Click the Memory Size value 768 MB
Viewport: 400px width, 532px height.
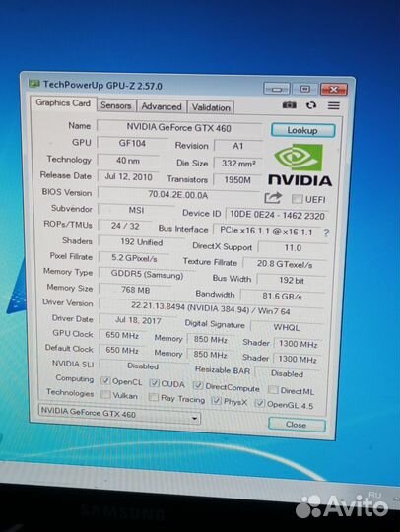click(x=135, y=290)
